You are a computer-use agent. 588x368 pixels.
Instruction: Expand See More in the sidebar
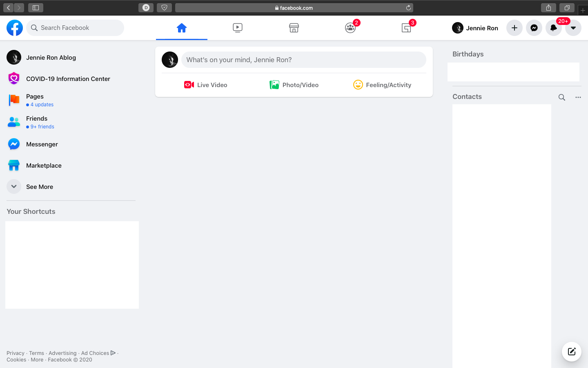pos(71,186)
